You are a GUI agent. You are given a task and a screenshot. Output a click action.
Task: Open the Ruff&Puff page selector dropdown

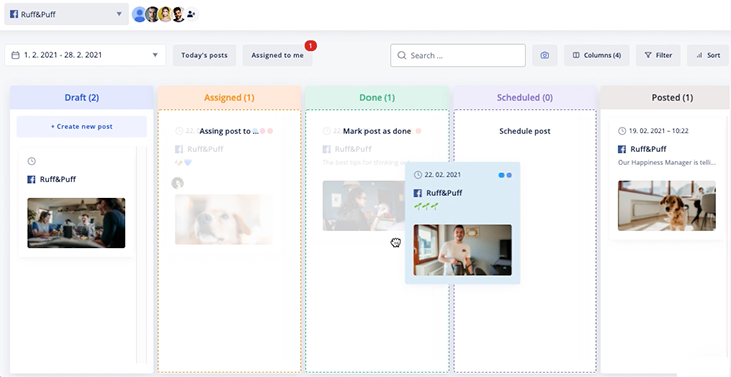click(x=67, y=14)
